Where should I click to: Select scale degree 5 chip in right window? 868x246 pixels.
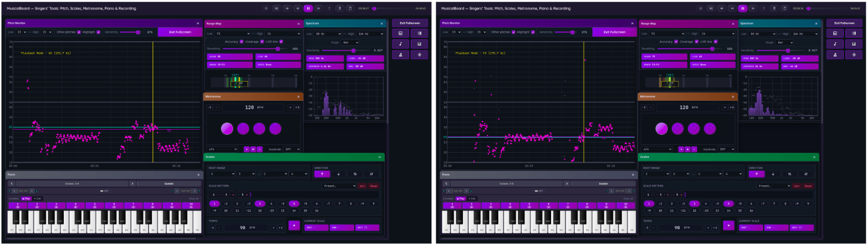[x=728, y=204]
